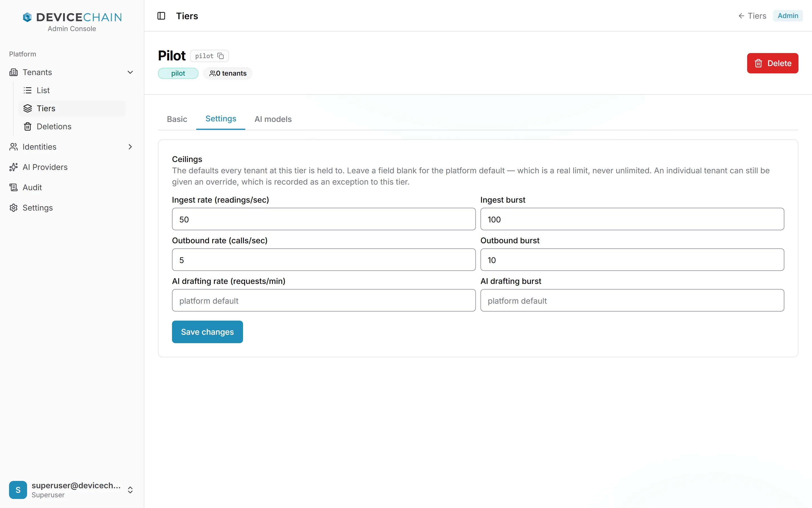Image resolution: width=812 pixels, height=508 pixels.
Task: Click the AI Providers sparkle icon
Action: [x=14, y=167]
